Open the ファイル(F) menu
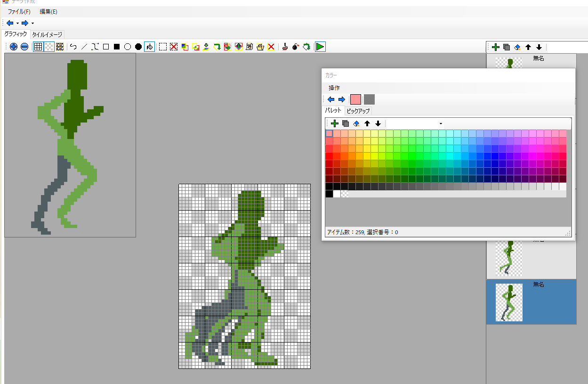This screenshot has width=588, height=384. [19, 11]
